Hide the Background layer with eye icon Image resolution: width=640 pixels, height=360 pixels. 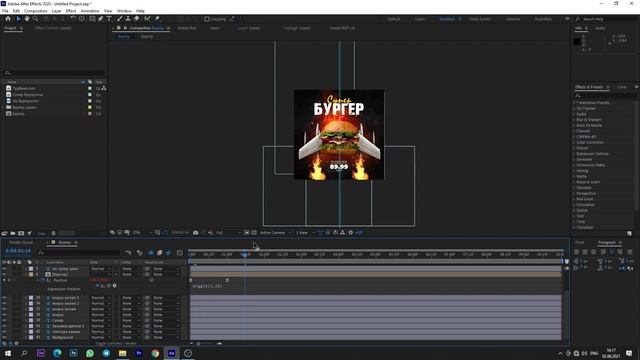pyautogui.click(x=4, y=338)
